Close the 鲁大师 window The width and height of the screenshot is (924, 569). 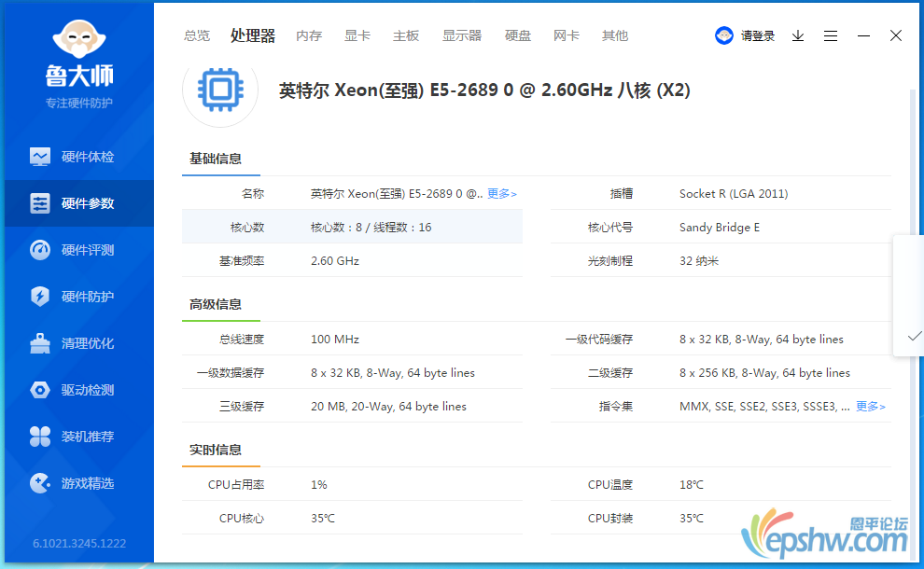[x=896, y=36]
